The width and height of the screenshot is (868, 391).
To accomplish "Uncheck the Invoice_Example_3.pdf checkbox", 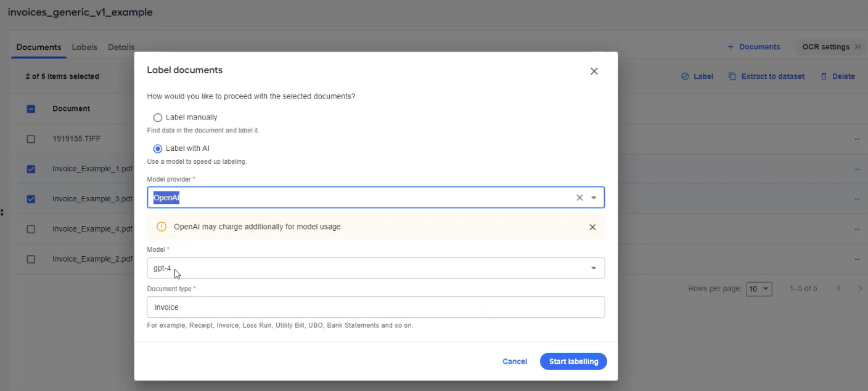I will tap(31, 199).
